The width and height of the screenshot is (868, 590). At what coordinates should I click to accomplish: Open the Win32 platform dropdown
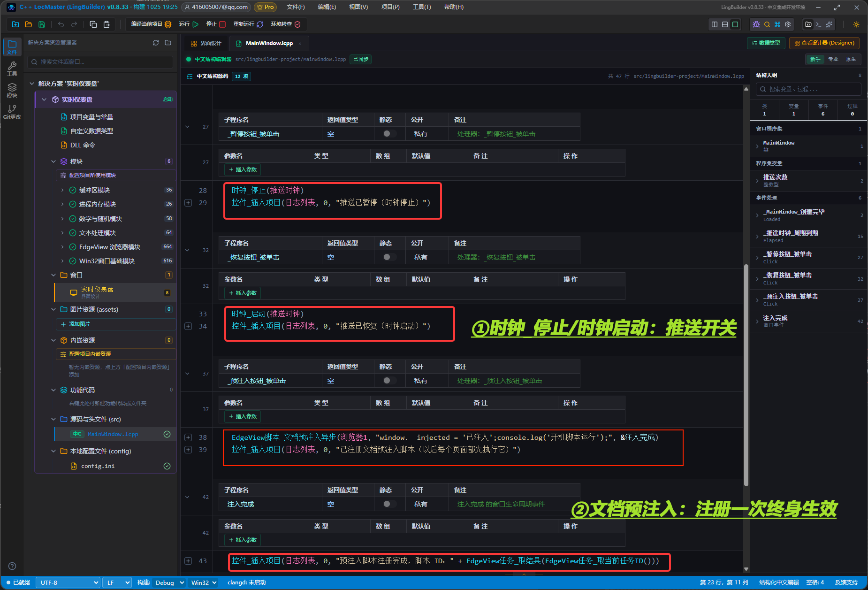coord(204,582)
